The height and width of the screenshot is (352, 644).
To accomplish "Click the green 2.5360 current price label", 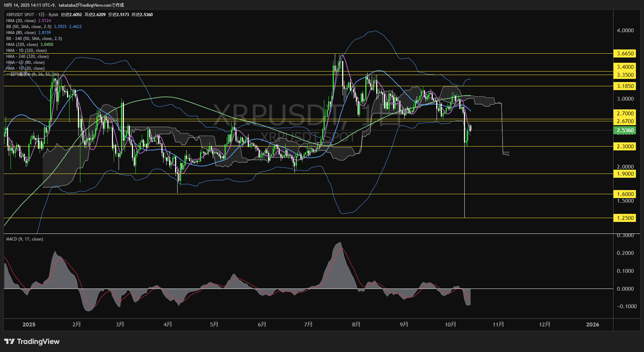I will [625, 130].
